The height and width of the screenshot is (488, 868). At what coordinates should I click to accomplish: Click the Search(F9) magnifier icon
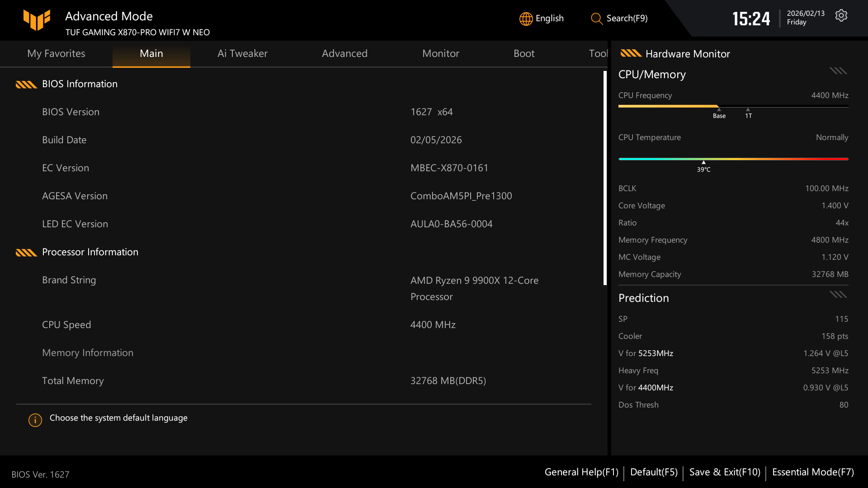coord(596,19)
